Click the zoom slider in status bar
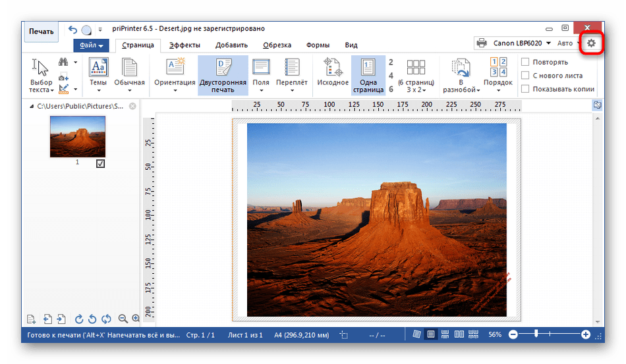The height and width of the screenshot is (364, 626). [x=536, y=334]
